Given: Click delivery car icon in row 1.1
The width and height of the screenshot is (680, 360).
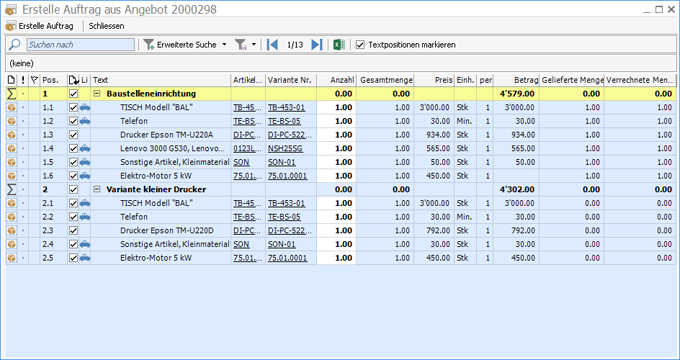Looking at the screenshot, I should point(85,108).
